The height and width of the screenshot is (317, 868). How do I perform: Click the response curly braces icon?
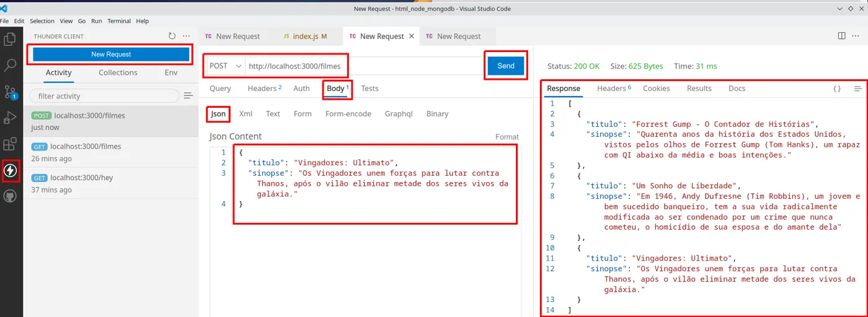tap(837, 89)
